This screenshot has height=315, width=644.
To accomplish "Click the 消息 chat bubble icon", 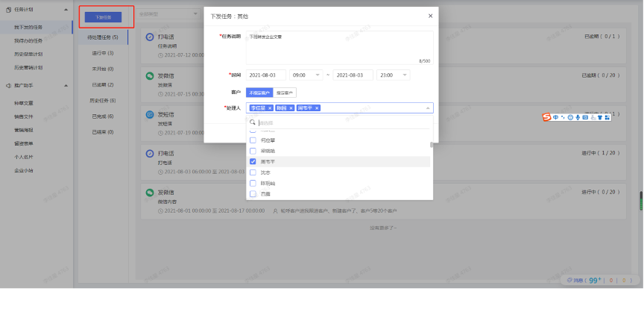I will point(569,280).
